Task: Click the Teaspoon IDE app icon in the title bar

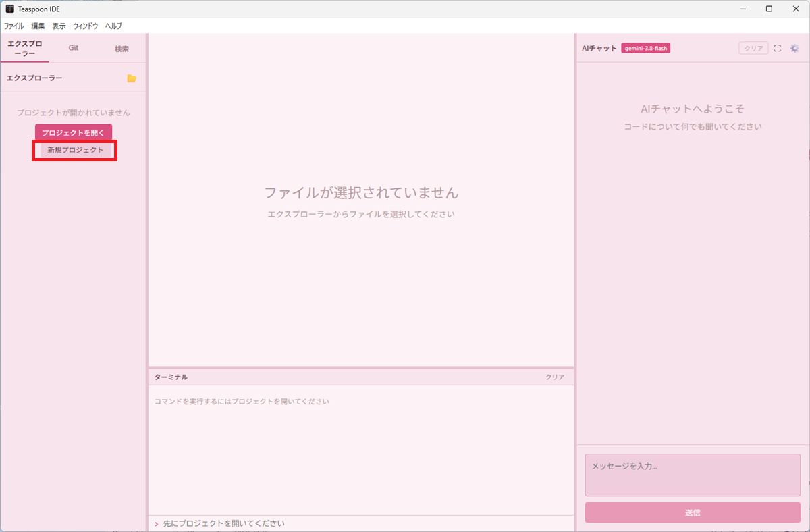Action: tap(9, 9)
